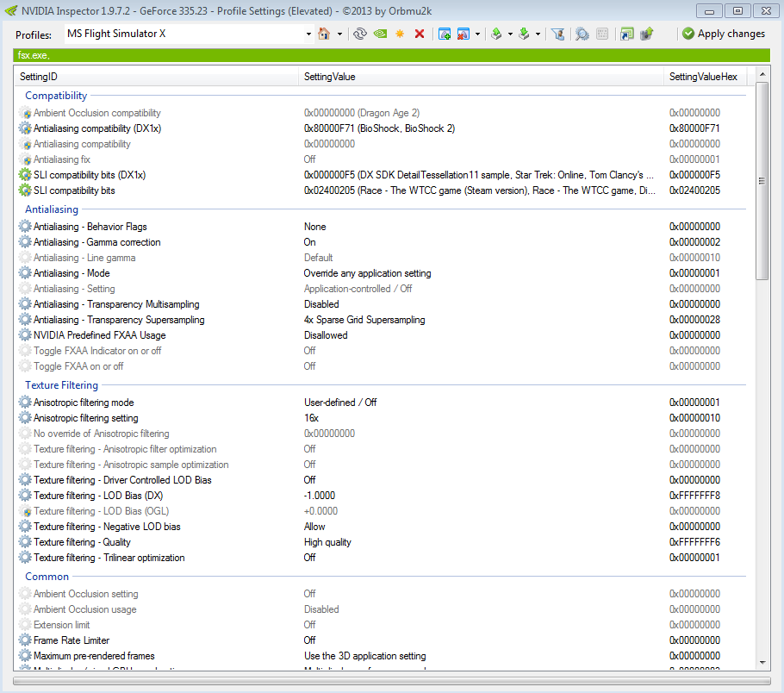784x693 pixels.
Task: Click 'High quality' texture filtering value
Action: click(x=327, y=542)
